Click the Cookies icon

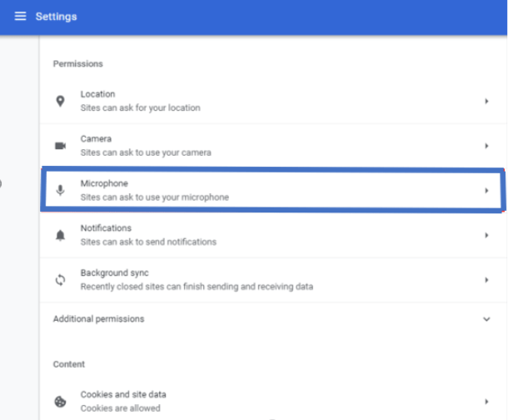click(60, 402)
